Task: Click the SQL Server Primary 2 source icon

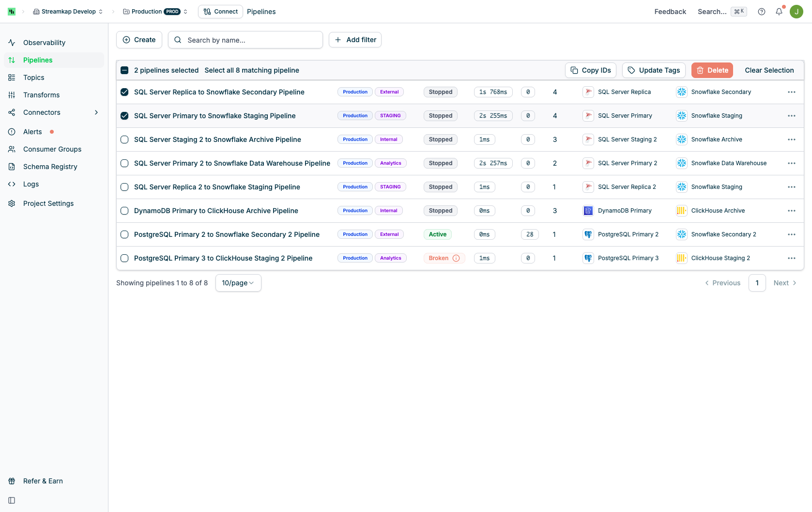Action: tap(588, 163)
